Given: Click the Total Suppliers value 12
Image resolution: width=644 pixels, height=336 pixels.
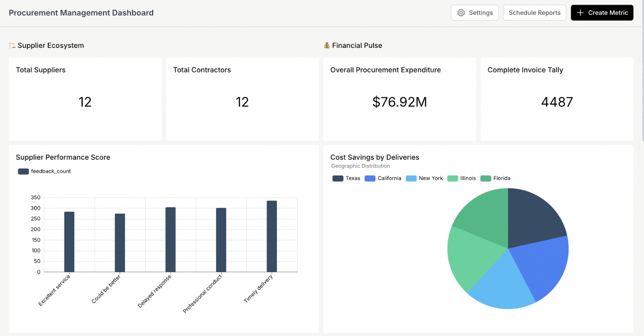Looking at the screenshot, I should (x=85, y=102).
